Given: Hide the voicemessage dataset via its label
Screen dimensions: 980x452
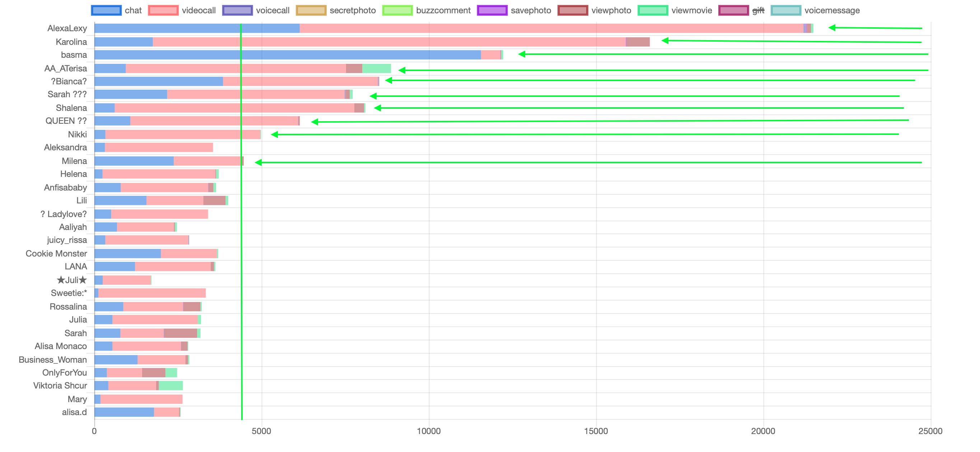Looking at the screenshot, I should pos(832,10).
